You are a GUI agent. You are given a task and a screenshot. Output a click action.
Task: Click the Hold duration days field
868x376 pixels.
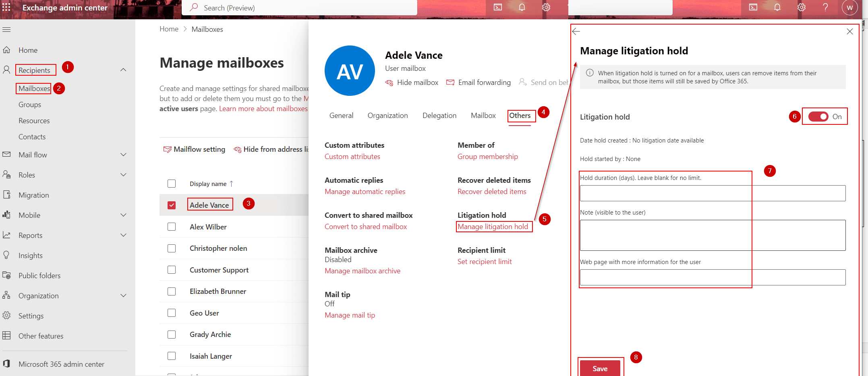pyautogui.click(x=712, y=193)
